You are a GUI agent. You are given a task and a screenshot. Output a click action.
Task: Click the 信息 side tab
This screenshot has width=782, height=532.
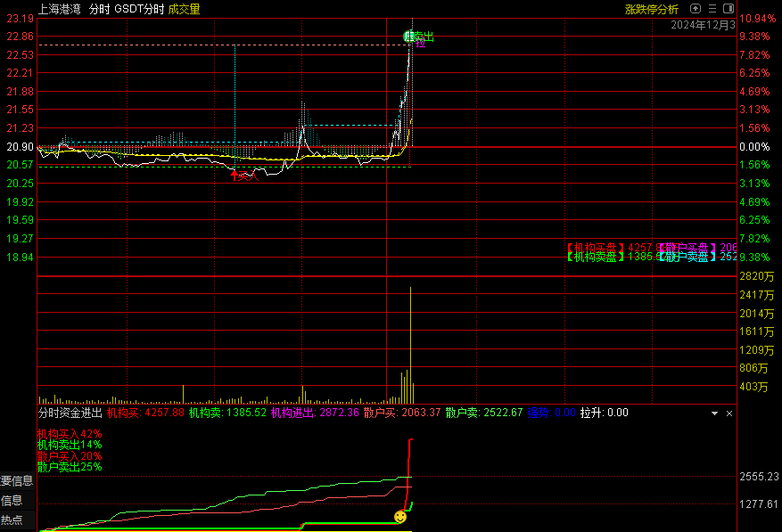click(12, 501)
